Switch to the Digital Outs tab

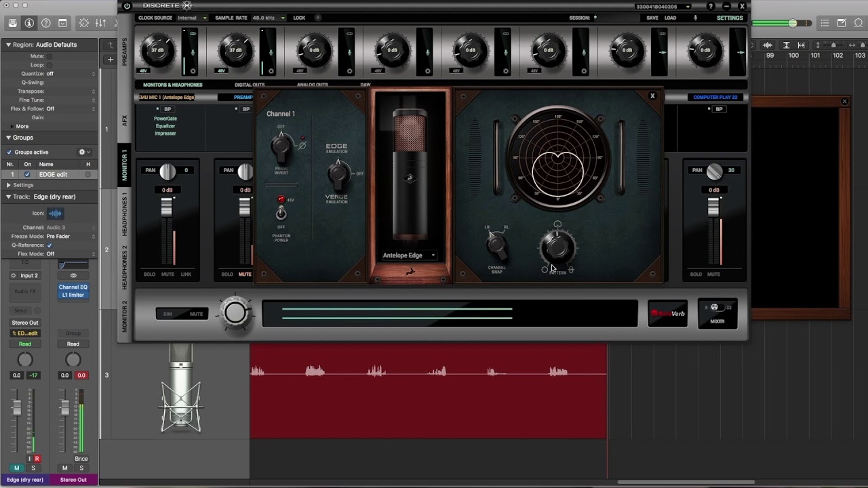coord(250,85)
